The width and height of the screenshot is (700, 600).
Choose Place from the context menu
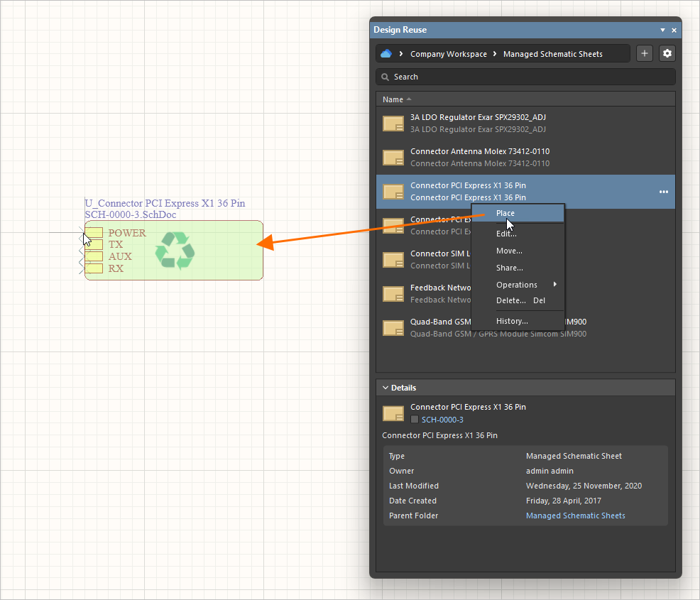coord(505,213)
